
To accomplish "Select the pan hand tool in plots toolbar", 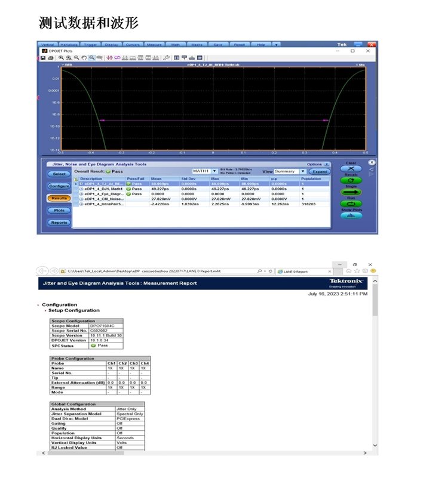I will pyautogui.click(x=84, y=58).
